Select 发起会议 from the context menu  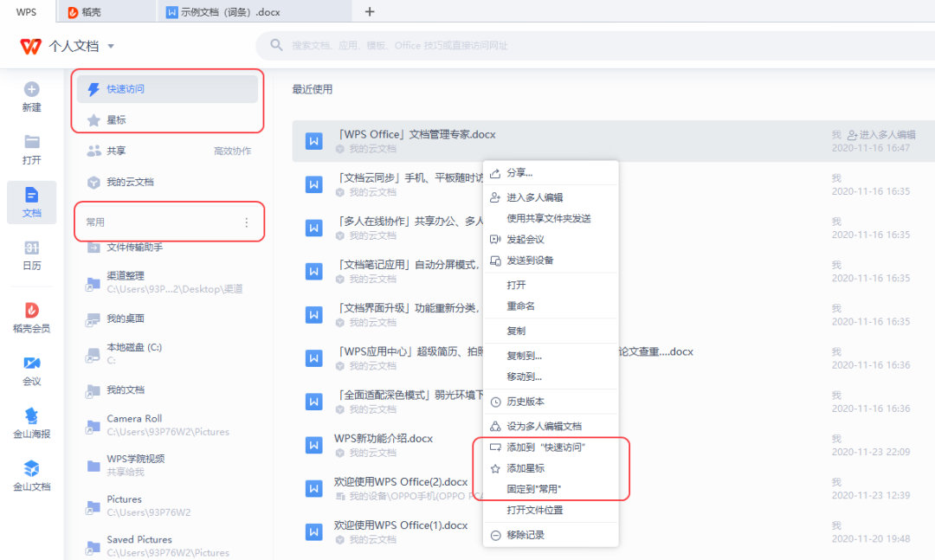coord(551,239)
